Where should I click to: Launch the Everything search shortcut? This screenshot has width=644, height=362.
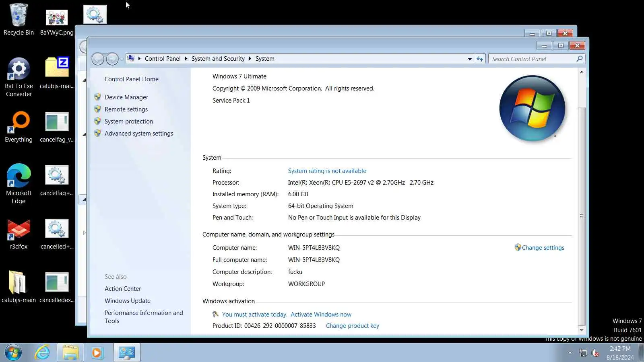point(19,127)
